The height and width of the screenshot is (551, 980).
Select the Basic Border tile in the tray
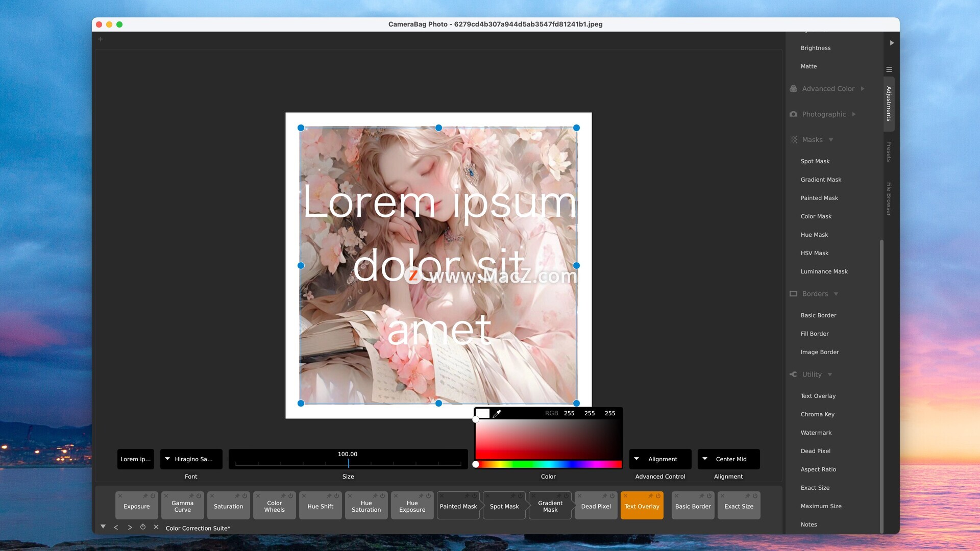tap(693, 506)
